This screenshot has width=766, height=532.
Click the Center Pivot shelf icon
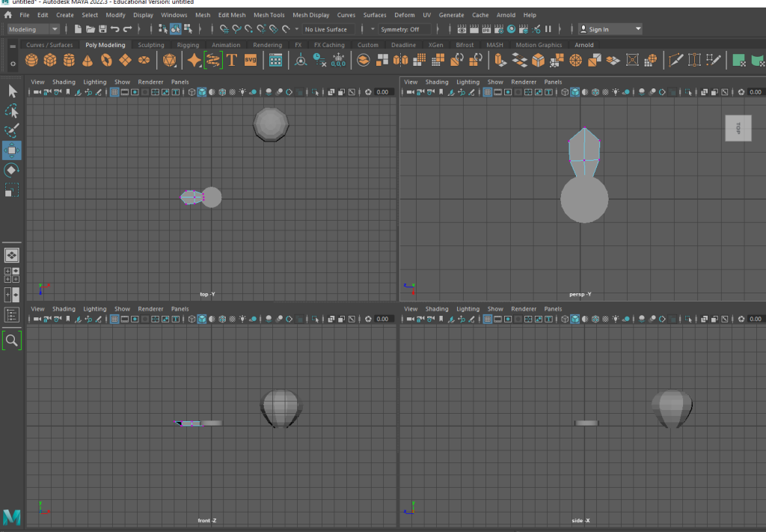click(301, 60)
